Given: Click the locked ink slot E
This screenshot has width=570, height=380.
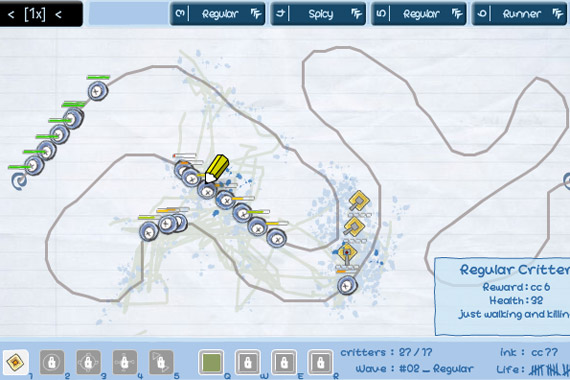Looking at the screenshot, I should pyautogui.click(x=284, y=362).
